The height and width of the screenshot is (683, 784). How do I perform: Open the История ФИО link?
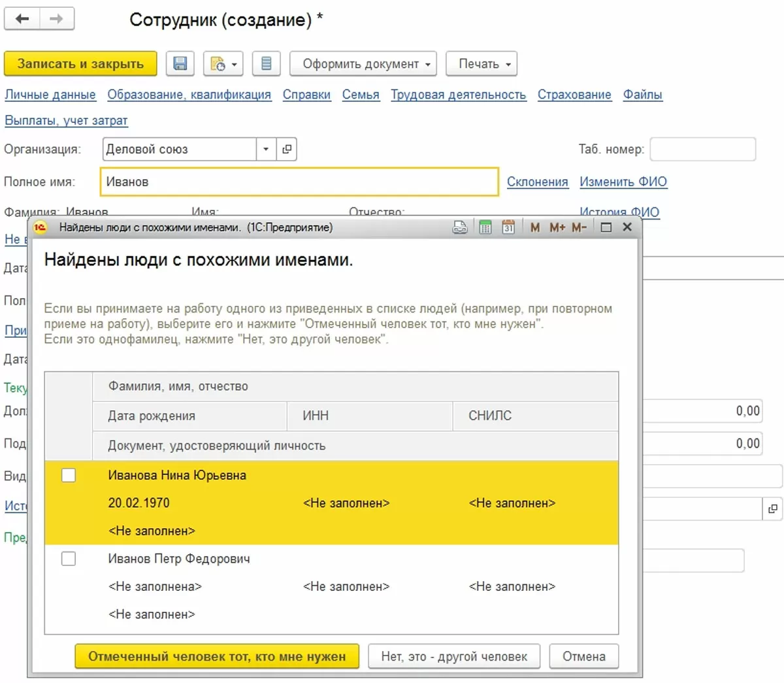[619, 212]
